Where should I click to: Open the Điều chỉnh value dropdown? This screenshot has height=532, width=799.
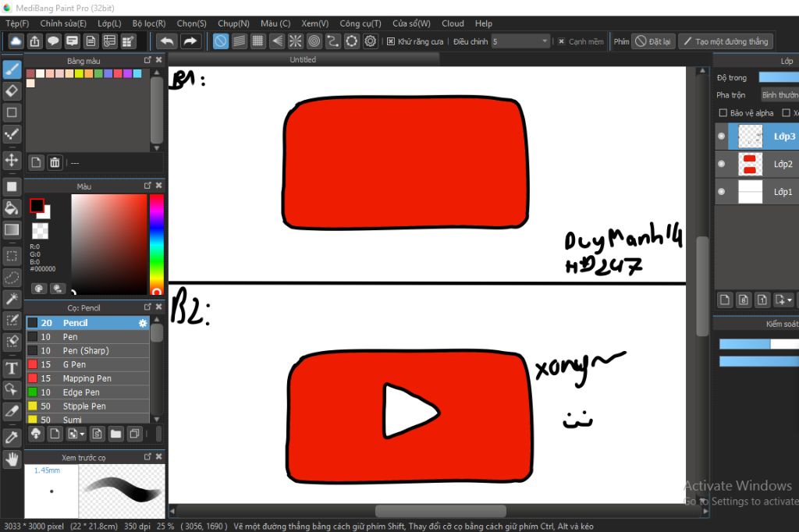coord(544,41)
